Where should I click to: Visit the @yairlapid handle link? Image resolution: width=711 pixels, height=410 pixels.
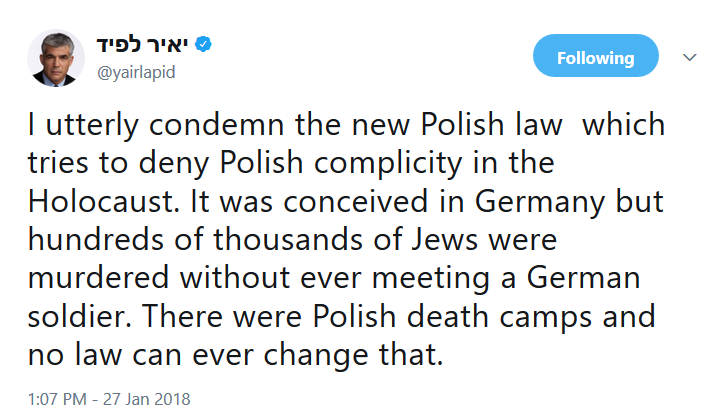pos(136,73)
